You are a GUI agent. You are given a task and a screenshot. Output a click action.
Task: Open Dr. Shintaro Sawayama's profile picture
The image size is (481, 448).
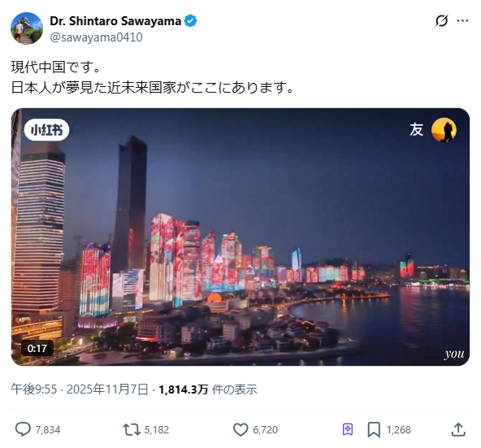point(27,28)
